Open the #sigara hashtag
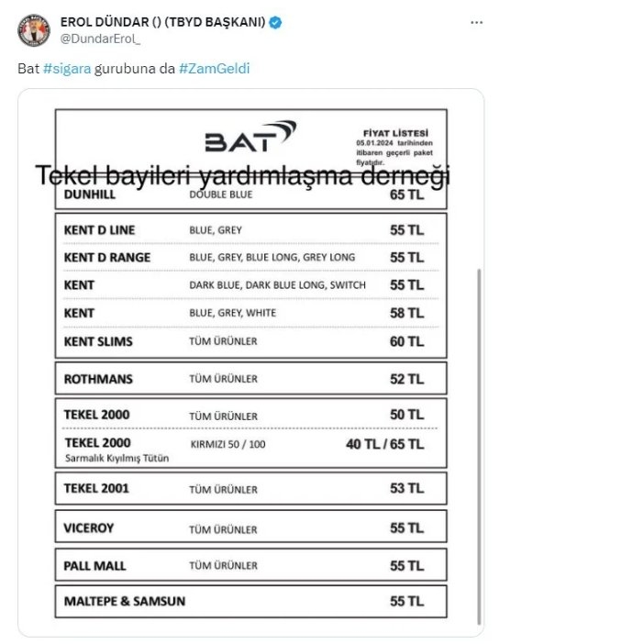 (67, 69)
